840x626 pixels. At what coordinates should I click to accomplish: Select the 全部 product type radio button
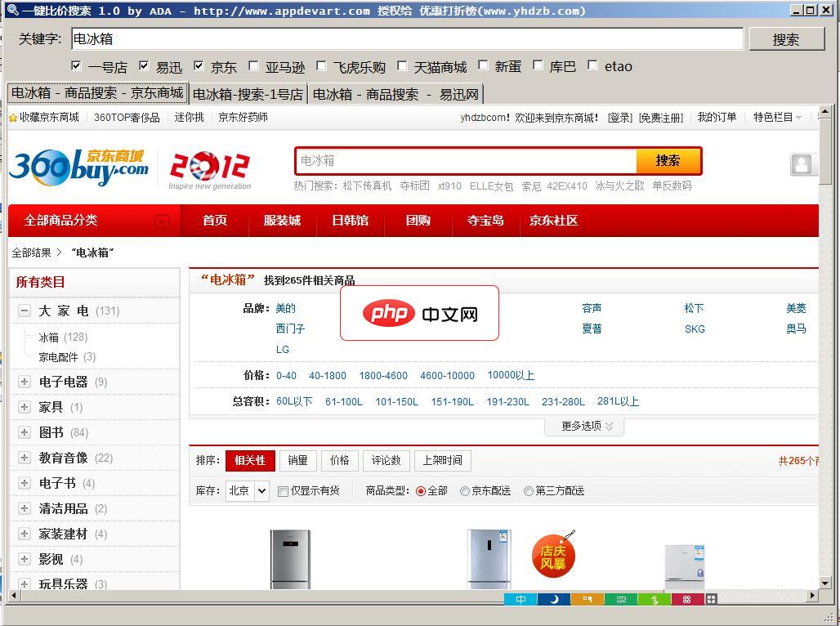421,491
